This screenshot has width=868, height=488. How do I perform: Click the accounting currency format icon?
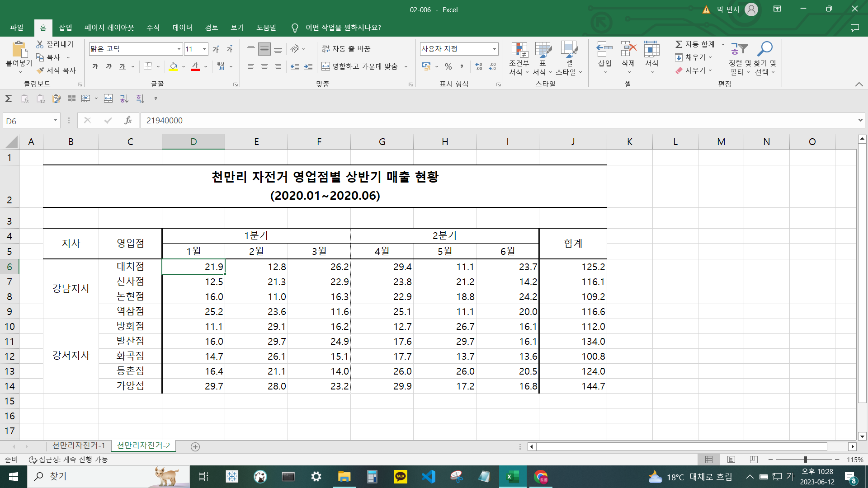pyautogui.click(x=426, y=66)
